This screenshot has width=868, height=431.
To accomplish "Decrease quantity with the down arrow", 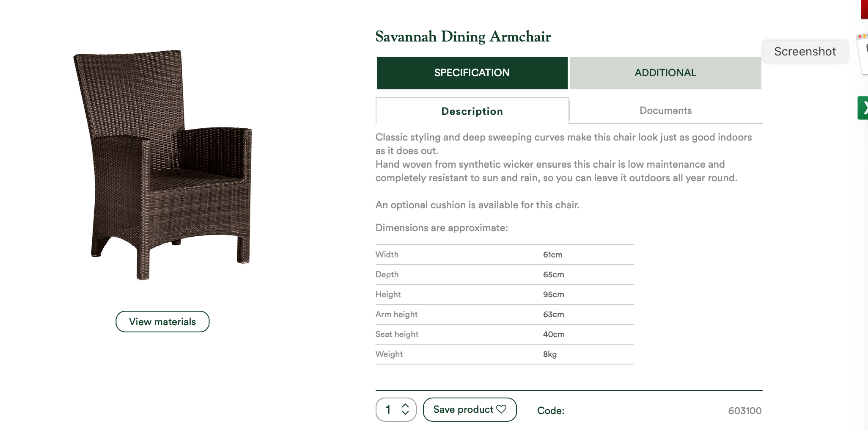I will pos(405,413).
